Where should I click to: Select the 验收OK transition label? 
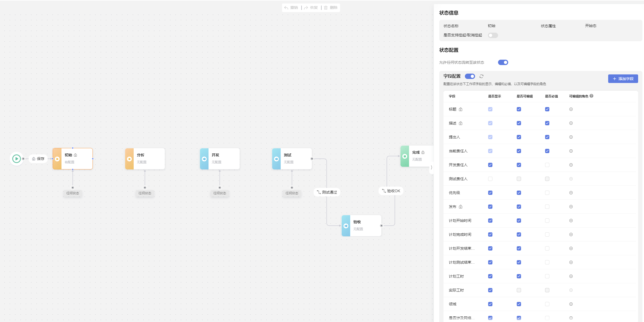pyautogui.click(x=391, y=191)
